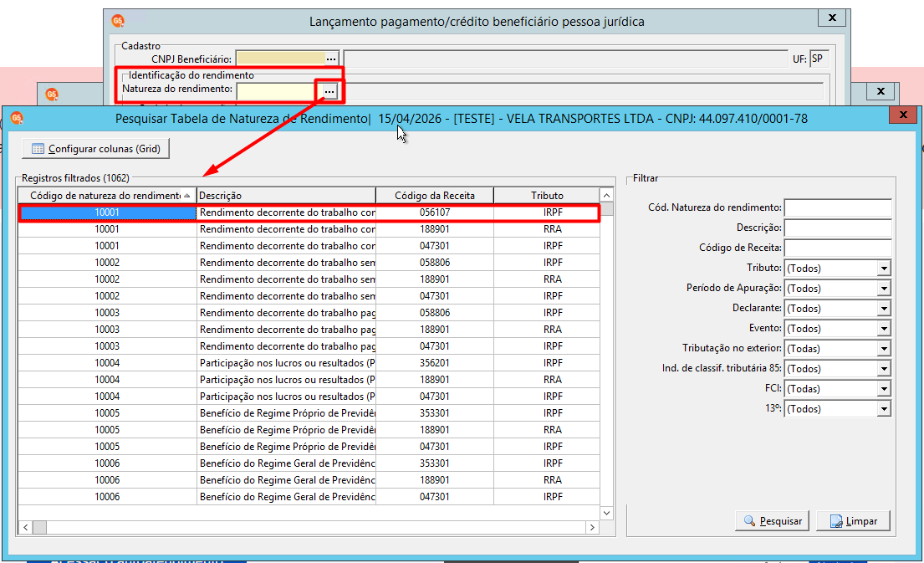Close the partially hidden background window

(881, 91)
